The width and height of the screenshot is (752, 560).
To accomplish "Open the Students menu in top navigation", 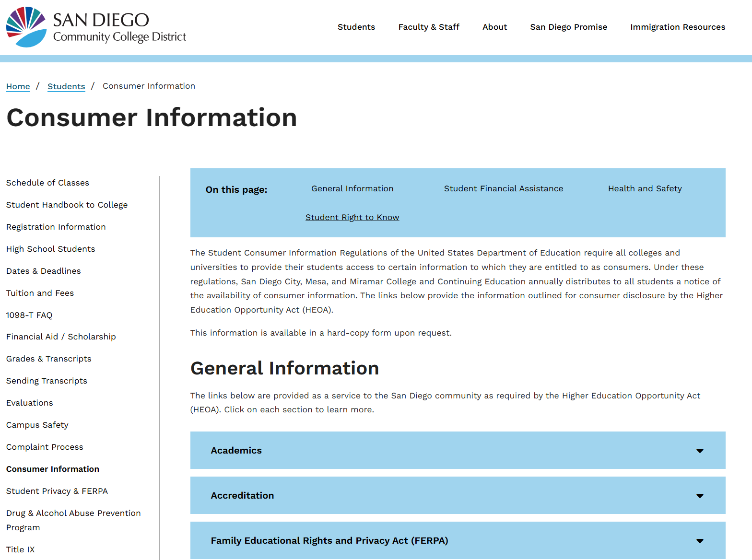I will coord(356,27).
